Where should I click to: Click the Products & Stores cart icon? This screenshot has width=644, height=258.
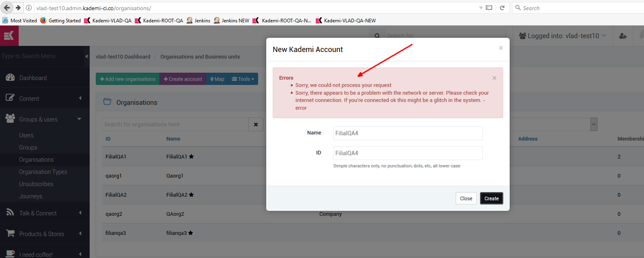[10, 233]
